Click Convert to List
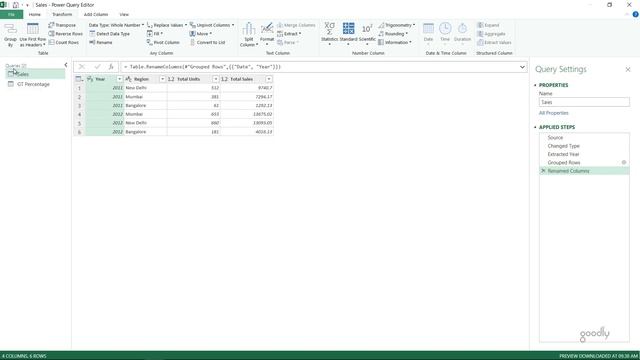This screenshot has height=360, width=640. (207, 42)
